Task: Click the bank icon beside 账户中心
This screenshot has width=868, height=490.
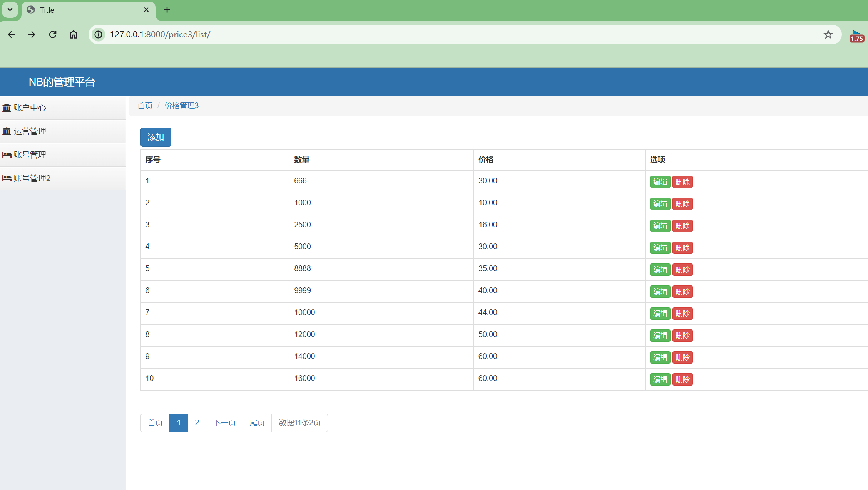Action: point(7,108)
